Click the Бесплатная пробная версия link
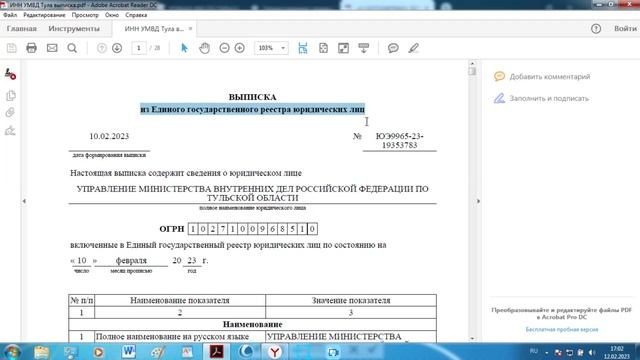Screen dimensions: 640x360 (562, 329)
